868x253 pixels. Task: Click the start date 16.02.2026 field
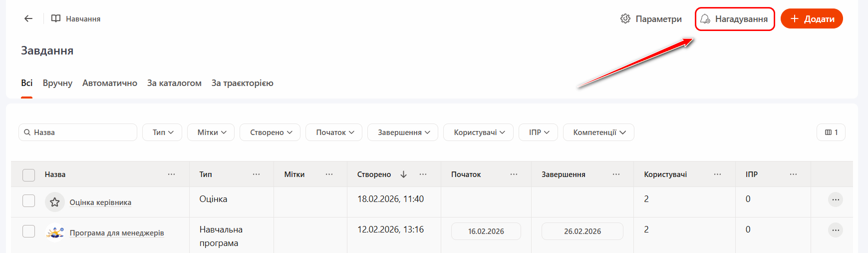coord(486,231)
